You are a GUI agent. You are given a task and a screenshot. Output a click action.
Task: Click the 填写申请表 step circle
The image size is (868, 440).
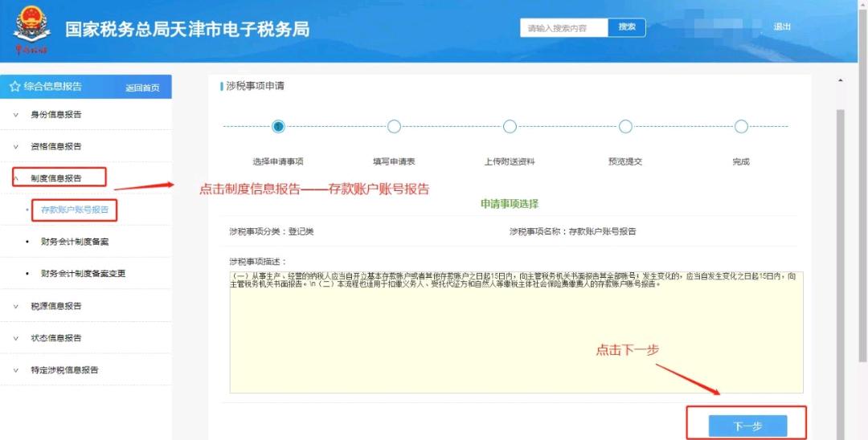click(x=394, y=126)
